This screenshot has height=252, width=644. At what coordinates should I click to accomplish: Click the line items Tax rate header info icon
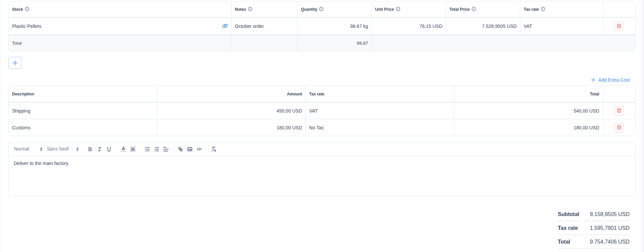point(543,9)
